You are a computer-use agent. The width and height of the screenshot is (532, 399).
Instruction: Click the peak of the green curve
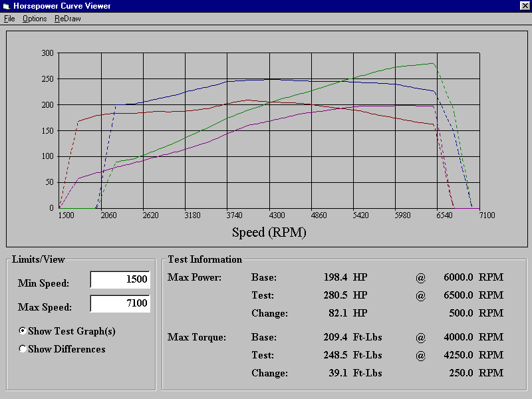pos(433,64)
